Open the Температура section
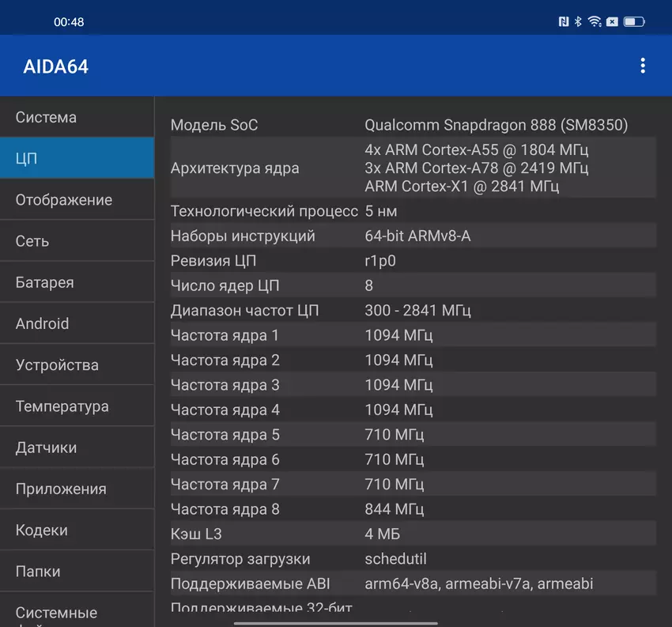Screen dimensions: 672x627 pos(77,406)
